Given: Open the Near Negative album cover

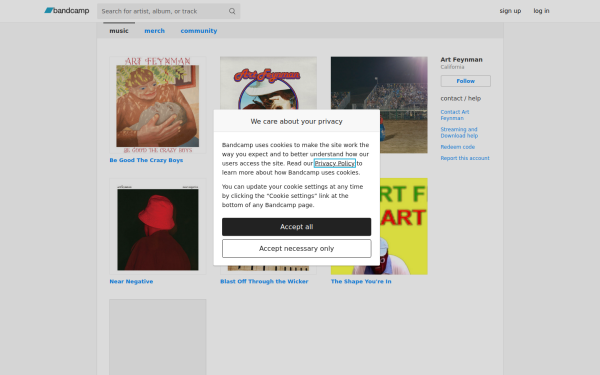Looking at the screenshot, I should point(158,226).
